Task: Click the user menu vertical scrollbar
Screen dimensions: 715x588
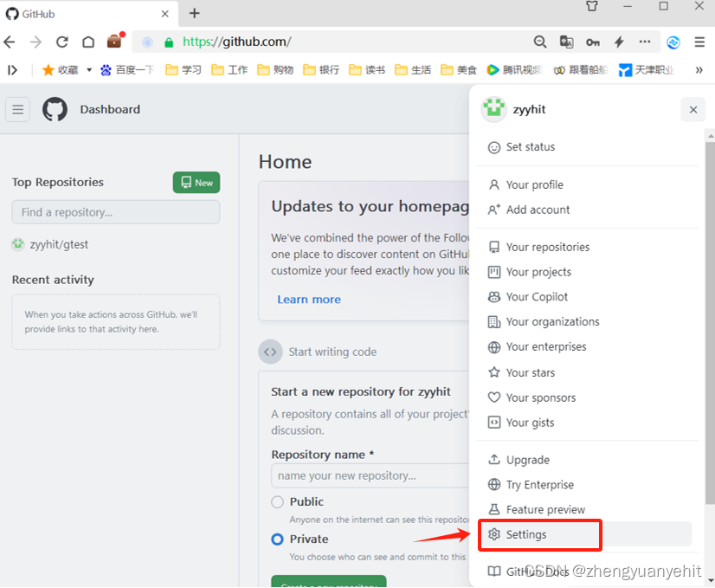Action: (x=710, y=323)
